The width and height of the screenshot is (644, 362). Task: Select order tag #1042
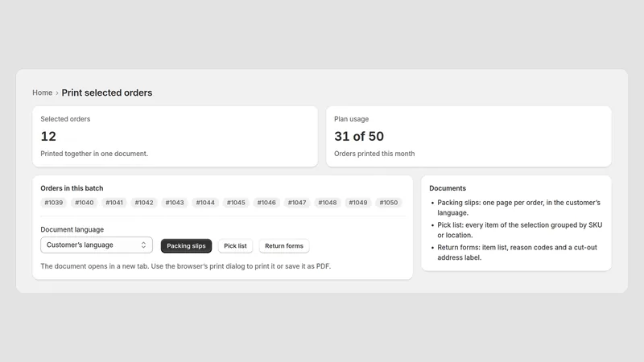point(144,203)
